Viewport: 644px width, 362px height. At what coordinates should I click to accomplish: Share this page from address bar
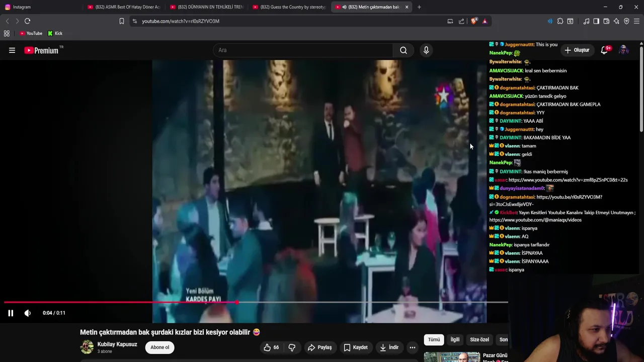[461, 21]
